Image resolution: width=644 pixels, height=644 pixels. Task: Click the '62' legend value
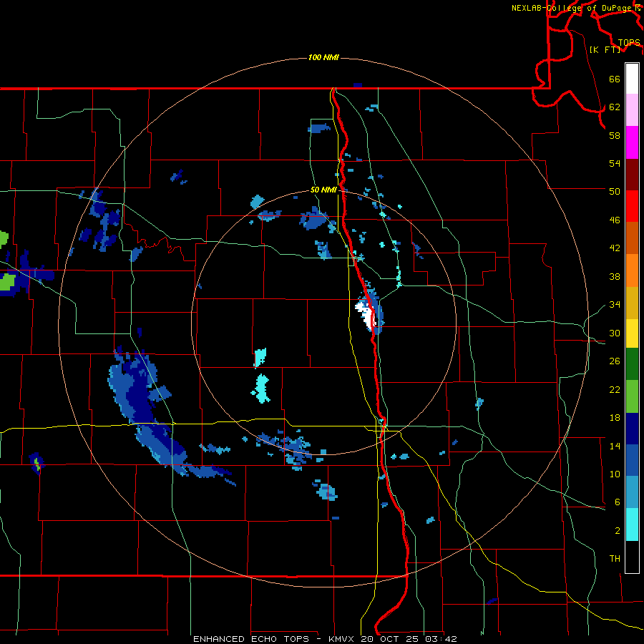pos(615,107)
